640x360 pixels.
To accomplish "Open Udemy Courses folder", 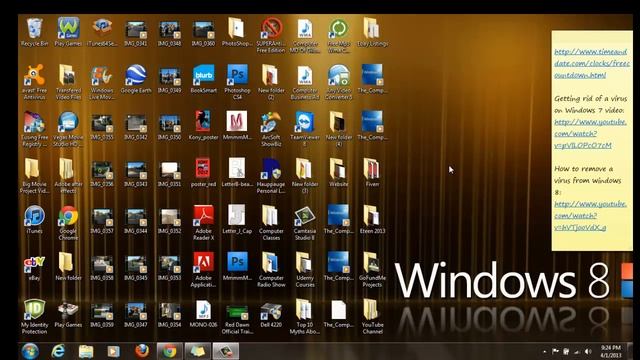I will click(x=304, y=270).
